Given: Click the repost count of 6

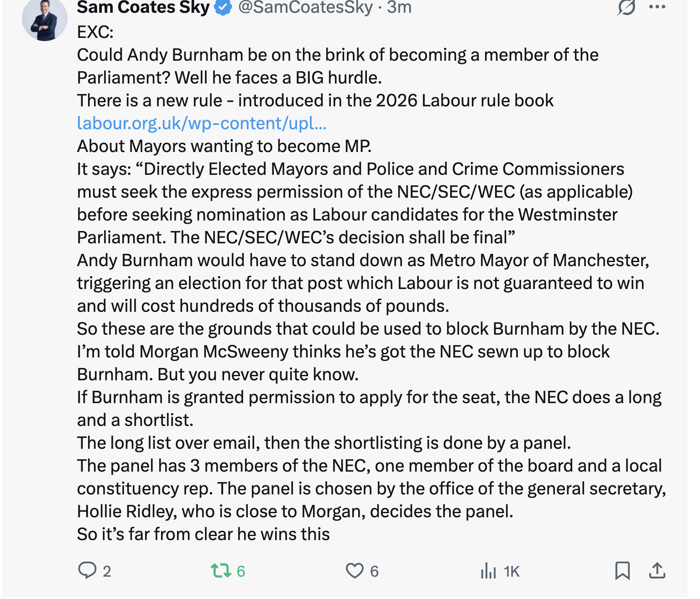Looking at the screenshot, I should 241,571.
